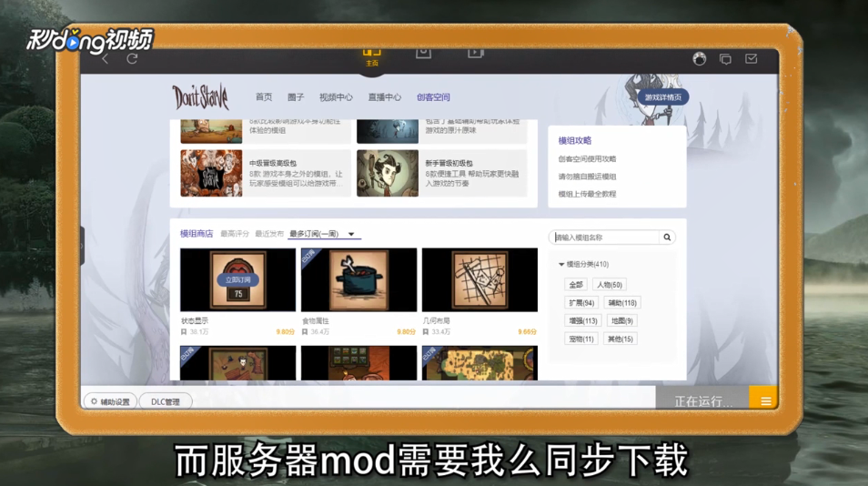868x486 pixels.
Task: Sort mods by 最高评分
Action: (235, 234)
